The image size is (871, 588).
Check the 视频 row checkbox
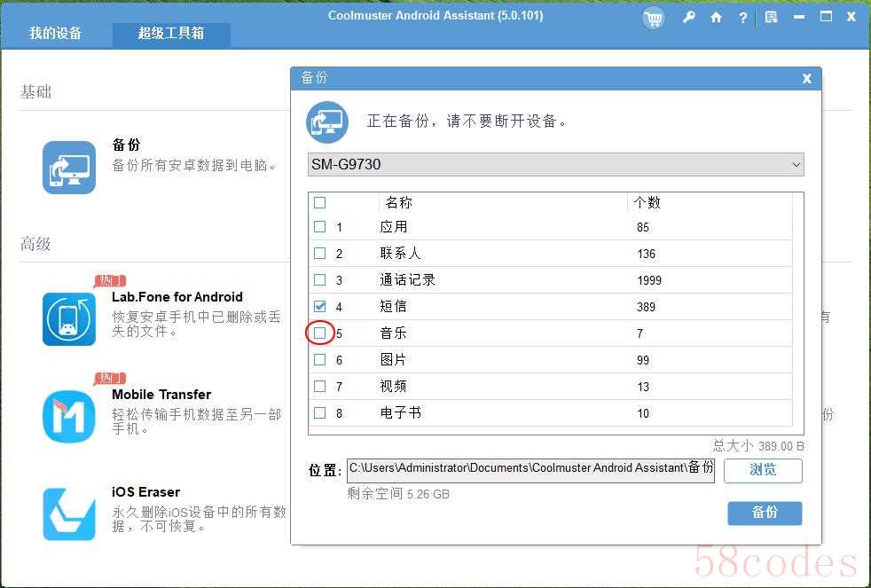point(320,387)
